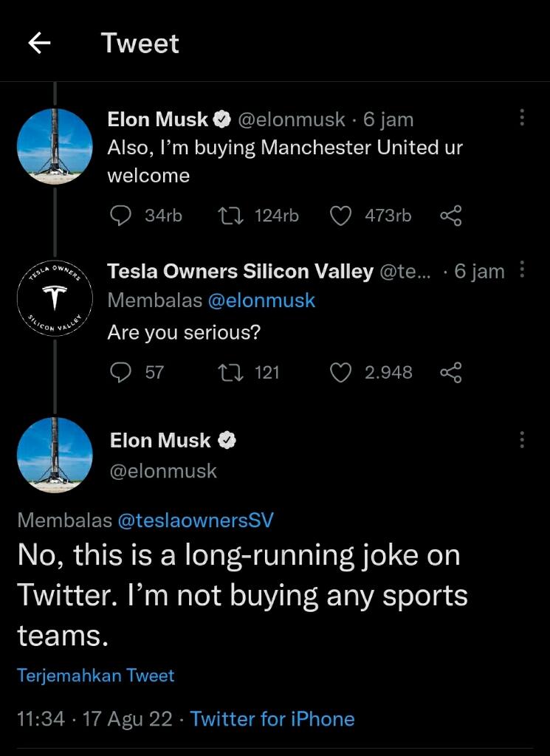Open more options for main tweet
Screen dimensions: 550x756
(522, 440)
